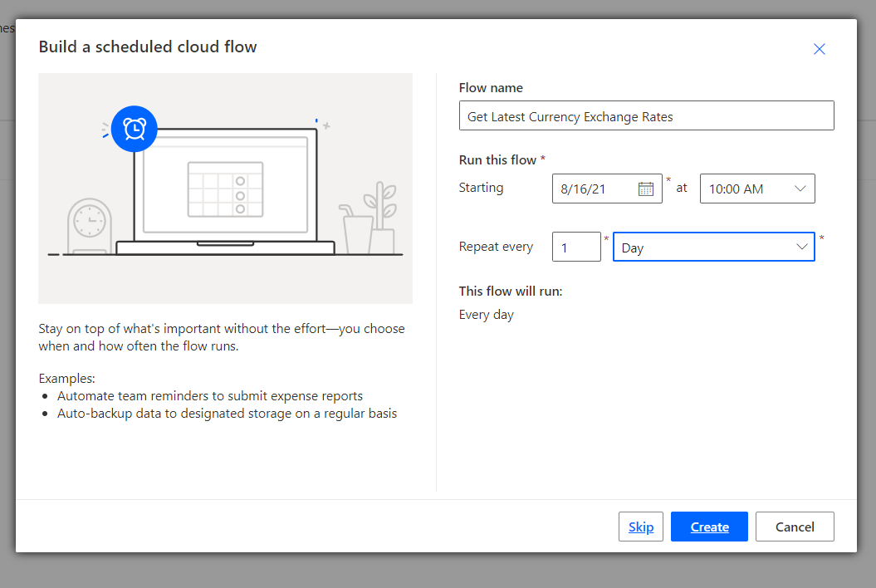Click the chevron on the Day selector
The width and height of the screenshot is (876, 588).
coord(802,247)
